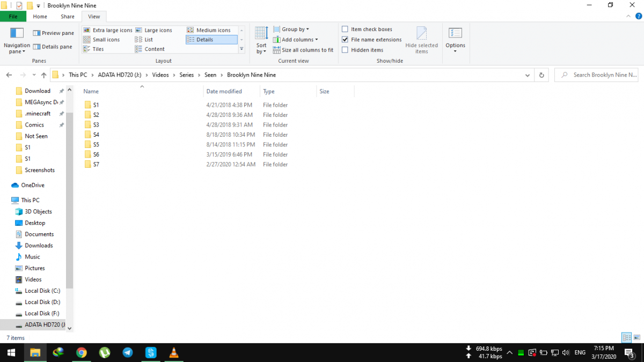Sort by the Name column header
The height and width of the screenshot is (362, 644).
142,91
